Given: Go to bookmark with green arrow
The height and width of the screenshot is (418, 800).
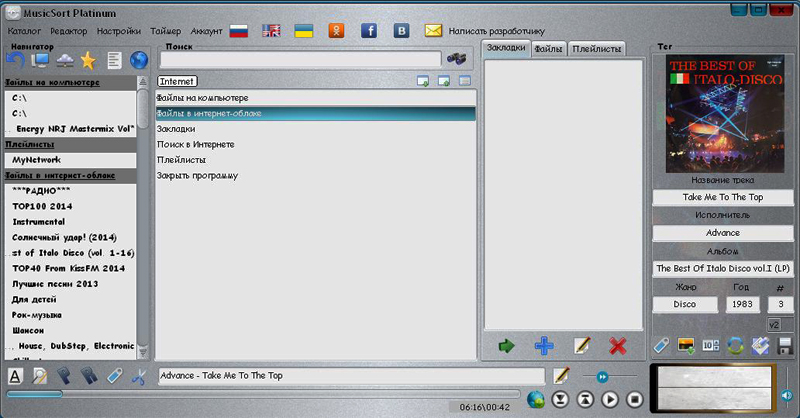Looking at the screenshot, I should point(506,347).
